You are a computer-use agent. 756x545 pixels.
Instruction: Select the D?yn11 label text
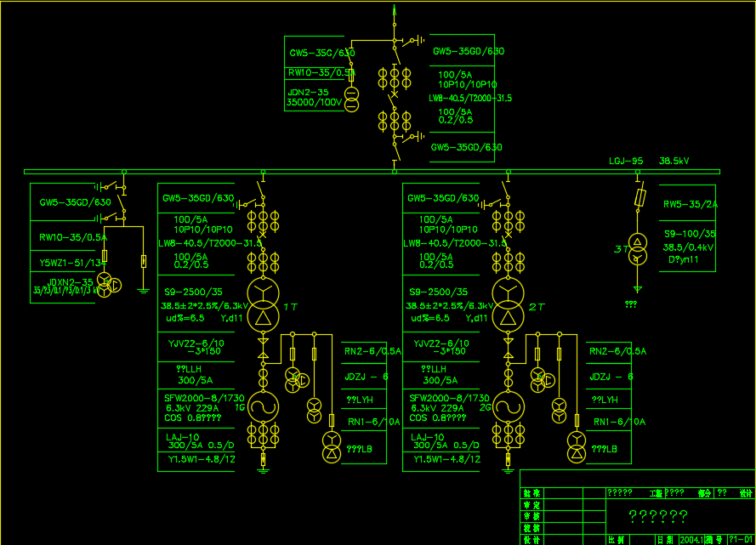pos(683,259)
